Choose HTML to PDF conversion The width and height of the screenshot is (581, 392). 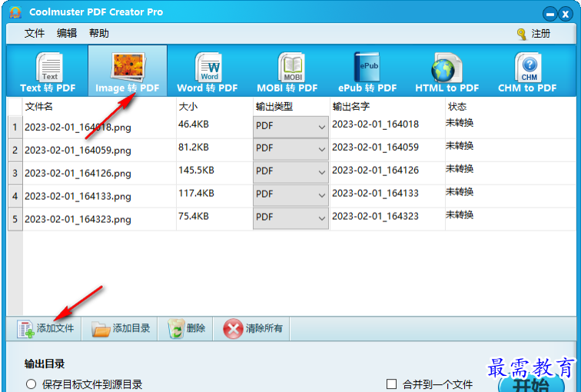tap(447, 71)
